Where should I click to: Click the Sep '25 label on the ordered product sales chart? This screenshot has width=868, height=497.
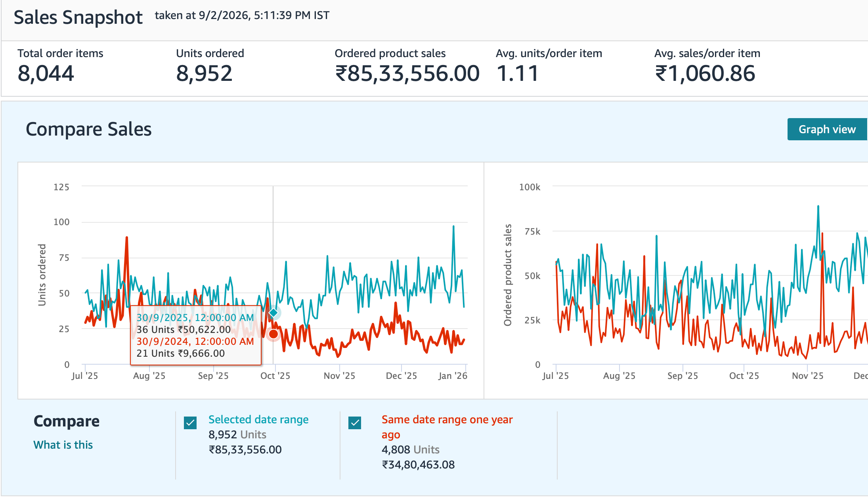(682, 376)
